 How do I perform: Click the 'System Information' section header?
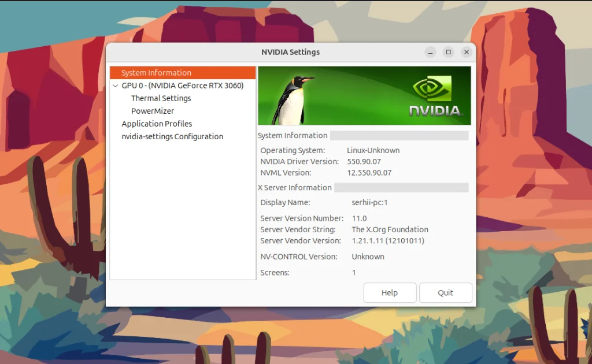pyautogui.click(x=293, y=135)
